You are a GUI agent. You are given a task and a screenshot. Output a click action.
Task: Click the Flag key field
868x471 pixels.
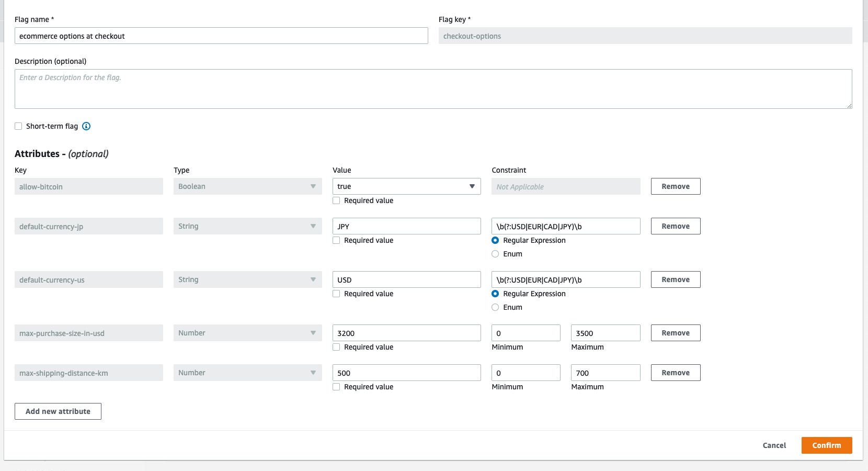pos(645,36)
